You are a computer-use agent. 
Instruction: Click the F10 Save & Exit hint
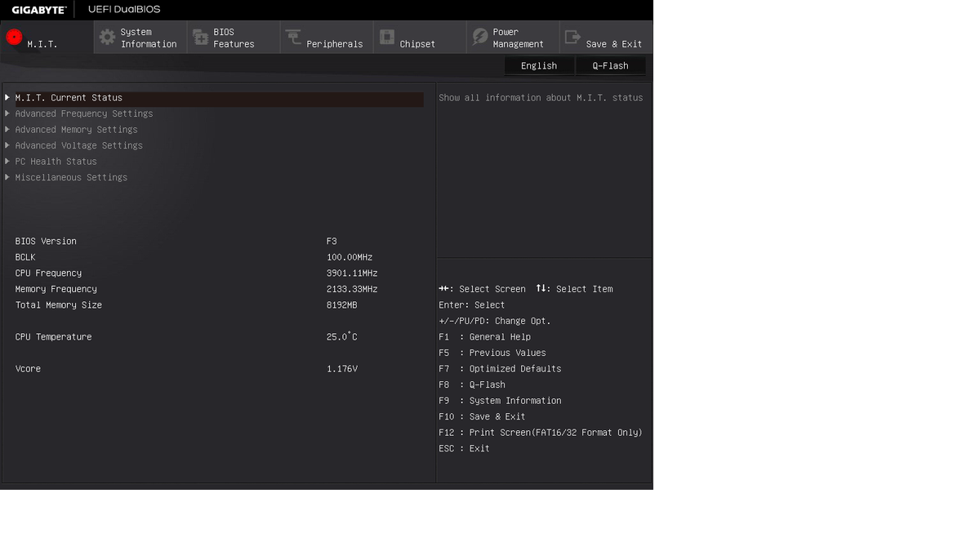pyautogui.click(x=482, y=416)
